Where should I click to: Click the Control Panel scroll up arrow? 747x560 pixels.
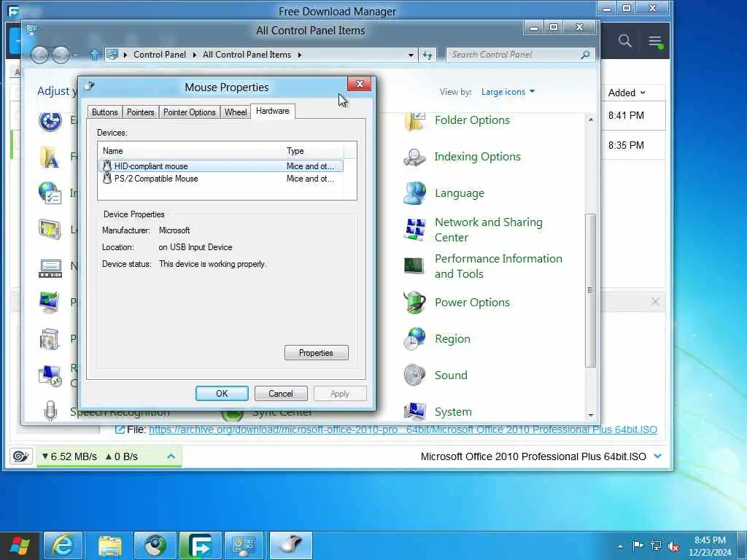pyautogui.click(x=591, y=120)
